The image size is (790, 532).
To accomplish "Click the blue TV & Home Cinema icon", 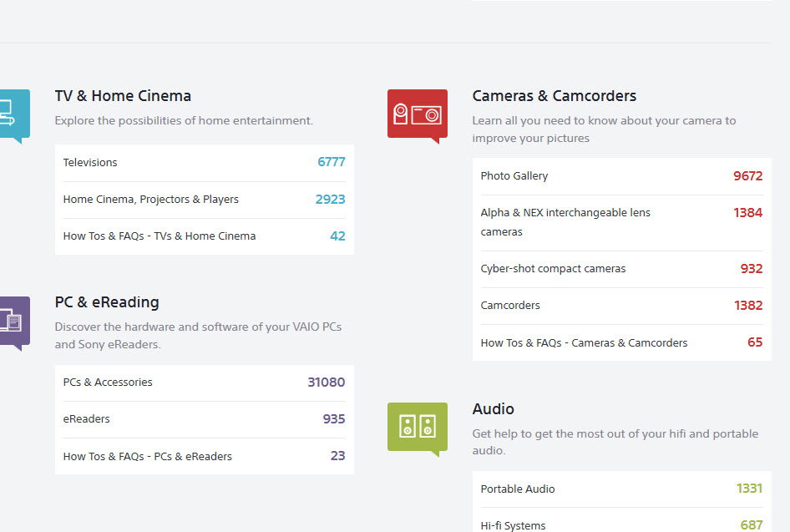I will tap(13, 114).
